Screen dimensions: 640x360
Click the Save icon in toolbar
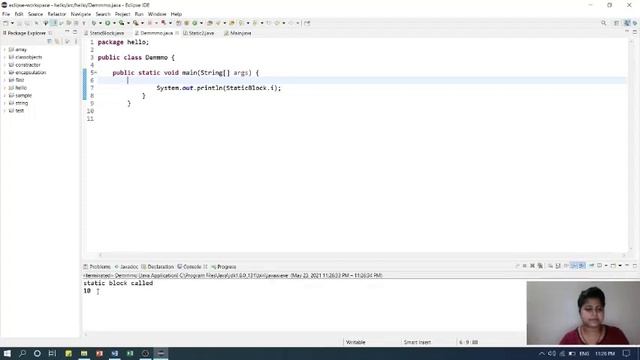tap(19, 23)
